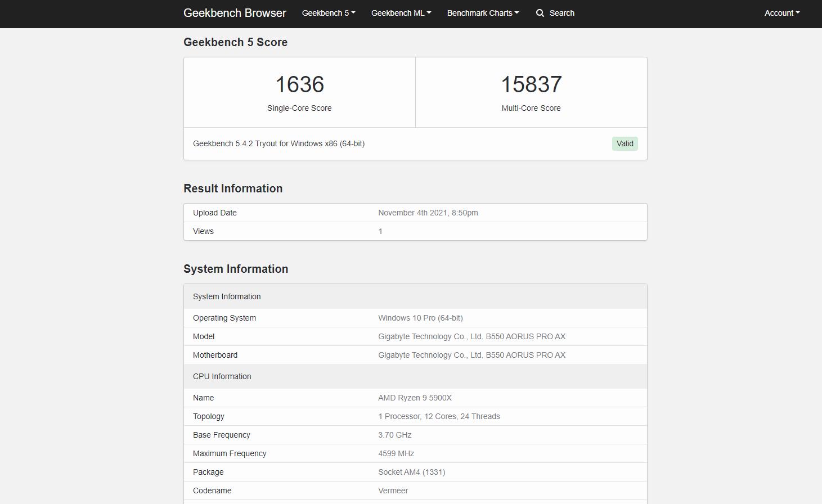Click the Base Frequency label
The width and height of the screenshot is (822, 504).
[222, 435]
